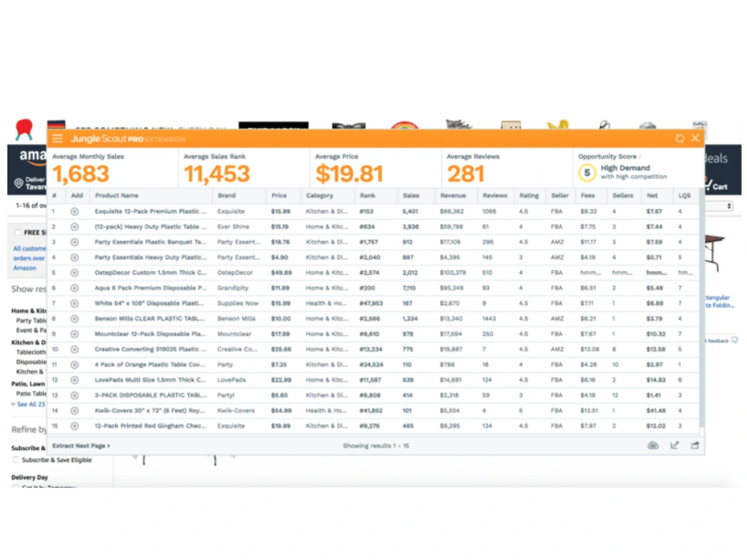
Task: Open Benson Mills CLEAR PLASTIC product name
Action: [149, 319]
